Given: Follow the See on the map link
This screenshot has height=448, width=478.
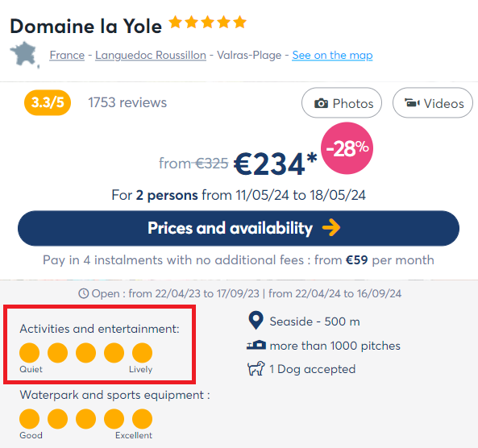Looking at the screenshot, I should pyautogui.click(x=332, y=55).
